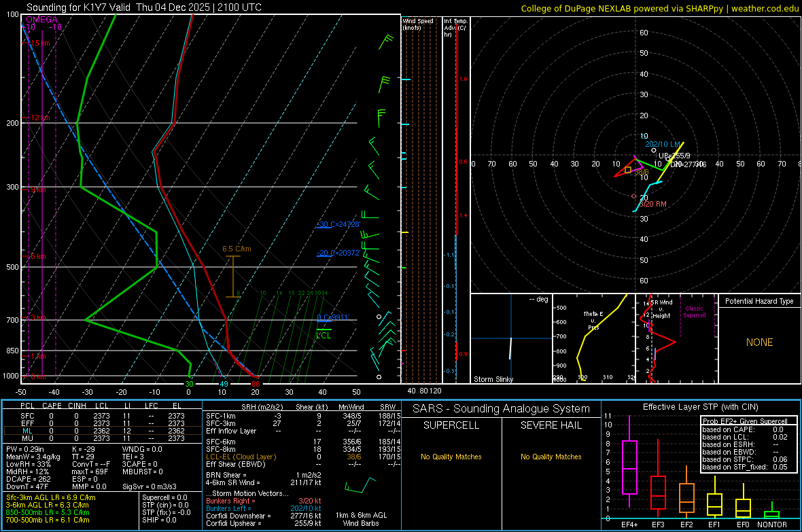Click the Bunkers Right circle marker on hodograph
Image resolution: width=802 pixels, height=532 pixels.
tap(634, 196)
